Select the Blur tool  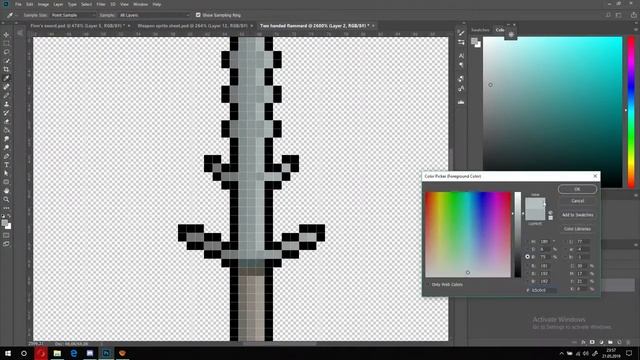(x=6, y=139)
